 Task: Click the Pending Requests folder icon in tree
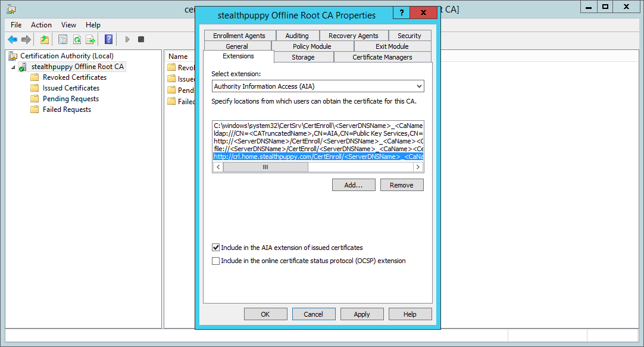[35, 99]
